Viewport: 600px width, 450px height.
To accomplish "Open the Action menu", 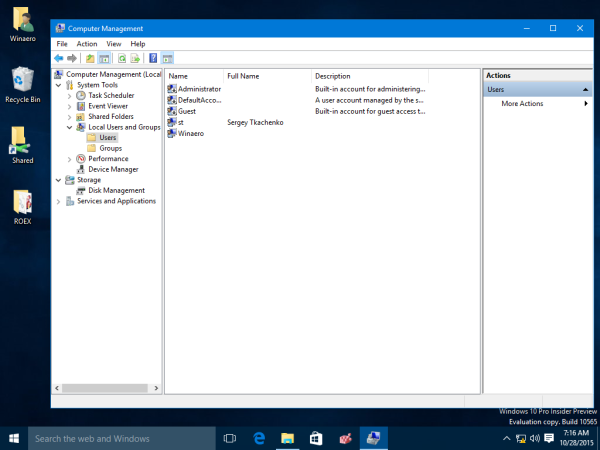I will pos(87,44).
